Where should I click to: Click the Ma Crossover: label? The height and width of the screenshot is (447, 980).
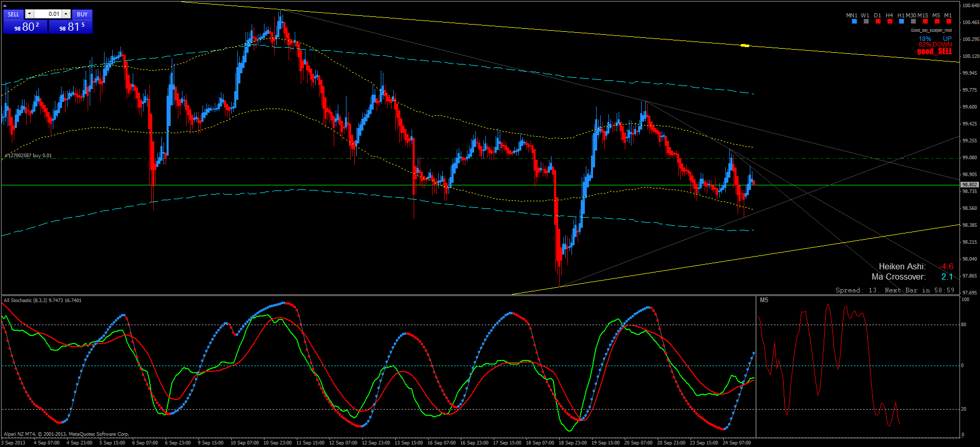[899, 276]
